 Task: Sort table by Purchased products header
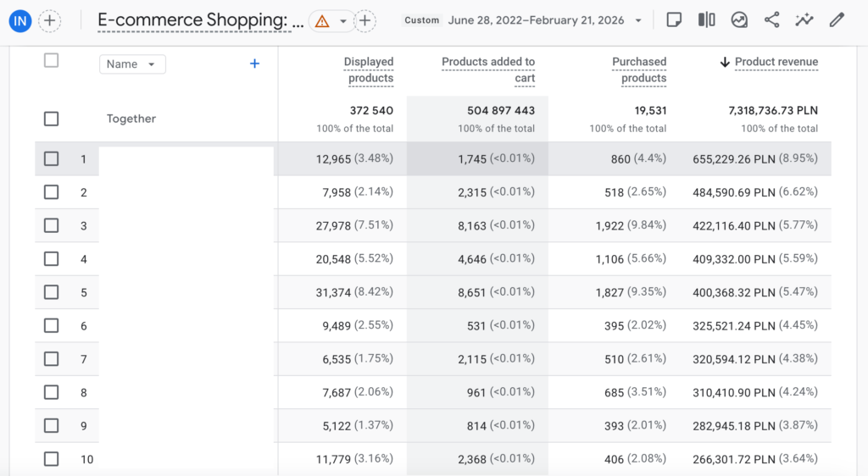(641, 69)
